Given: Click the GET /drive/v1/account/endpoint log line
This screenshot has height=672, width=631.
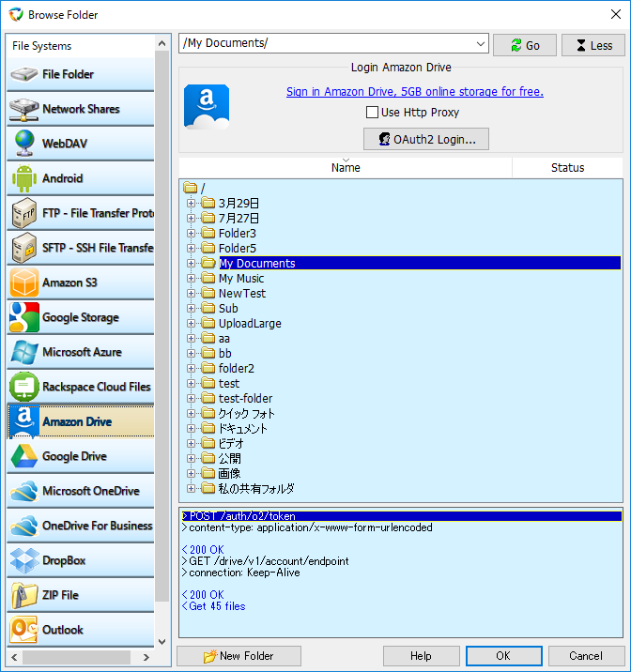Looking at the screenshot, I should pos(266,561).
